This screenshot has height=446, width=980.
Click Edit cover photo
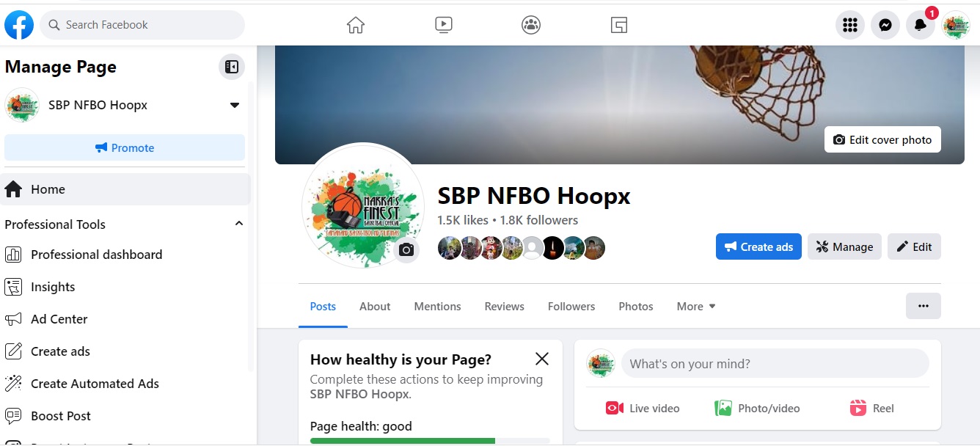click(x=882, y=139)
